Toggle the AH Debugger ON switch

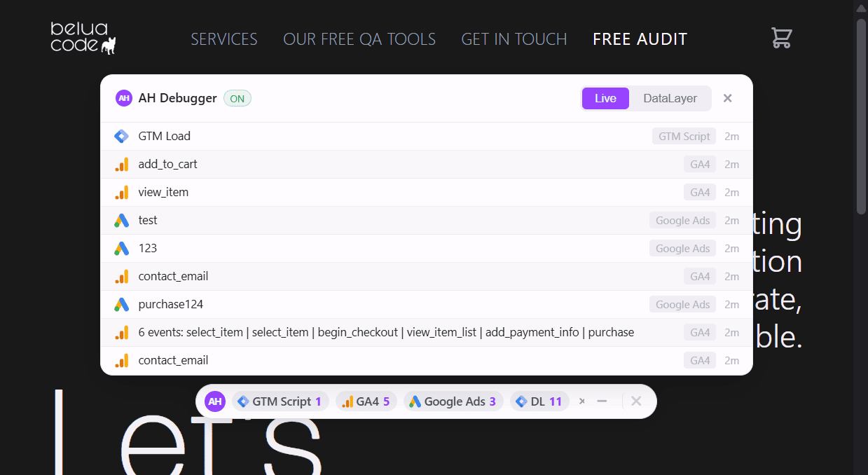[237, 98]
